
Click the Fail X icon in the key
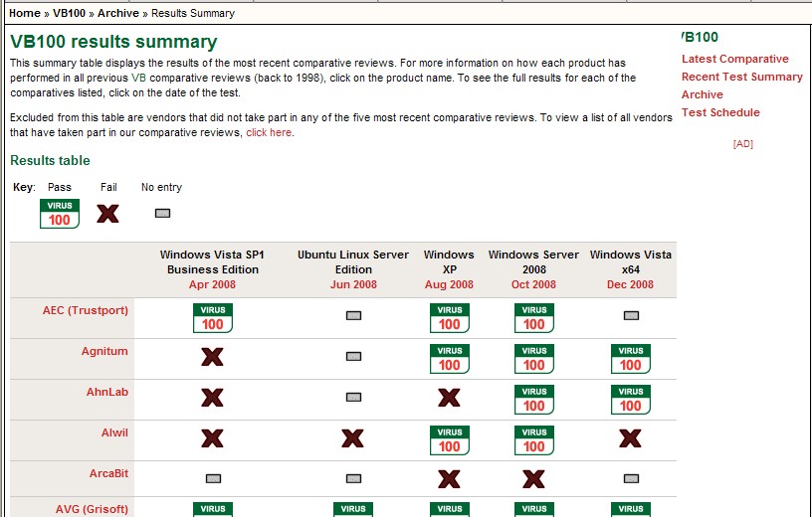pos(107,213)
